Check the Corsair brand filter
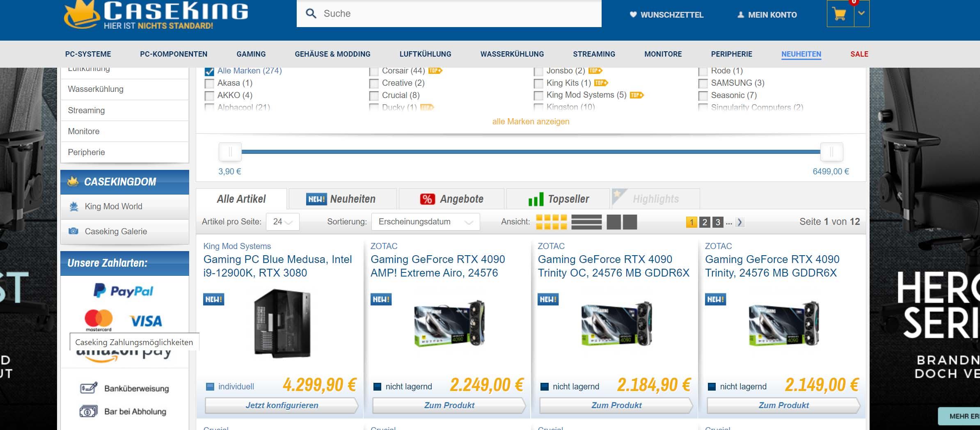This screenshot has height=430, width=980. [x=374, y=71]
